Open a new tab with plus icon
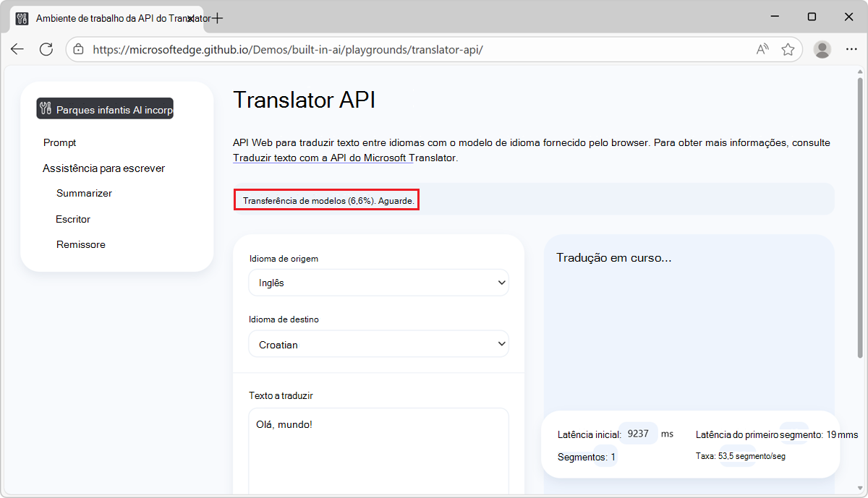 pos(217,18)
